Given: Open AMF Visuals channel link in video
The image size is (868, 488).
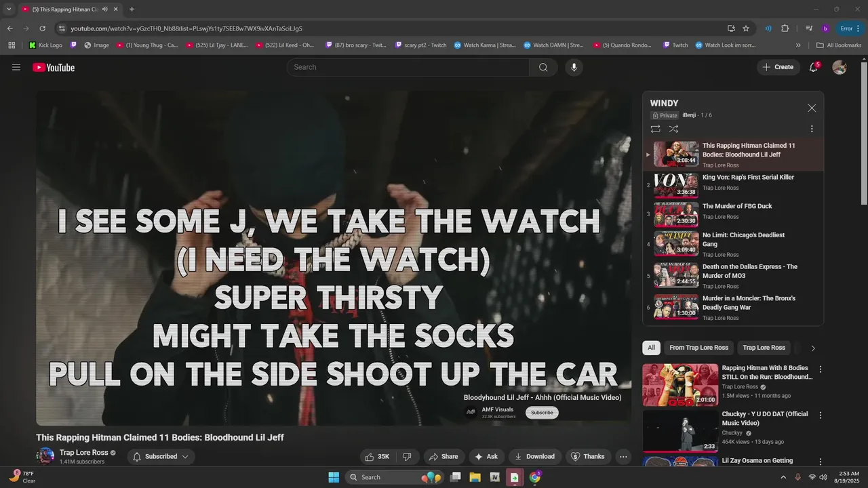Looking at the screenshot, I should (x=498, y=409).
